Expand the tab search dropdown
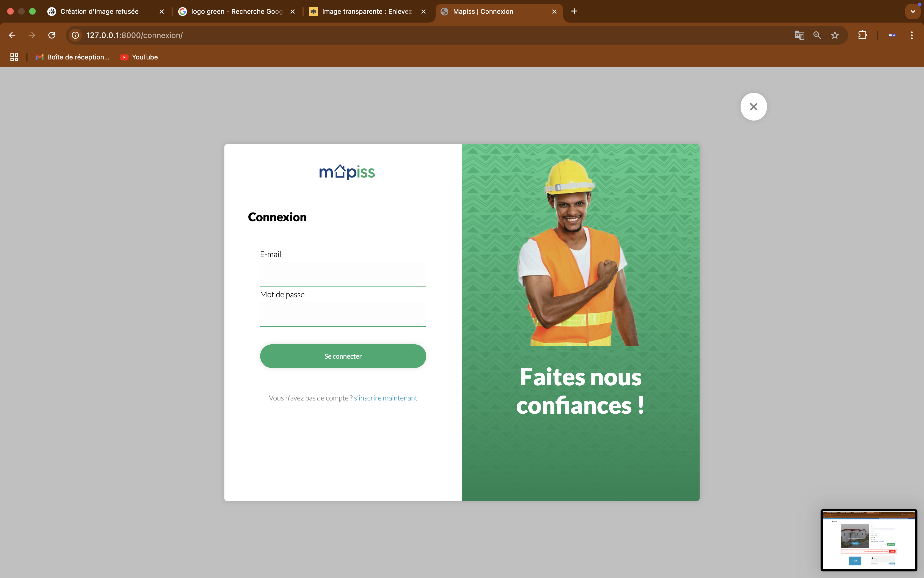This screenshot has height=578, width=924. pyautogui.click(x=913, y=12)
